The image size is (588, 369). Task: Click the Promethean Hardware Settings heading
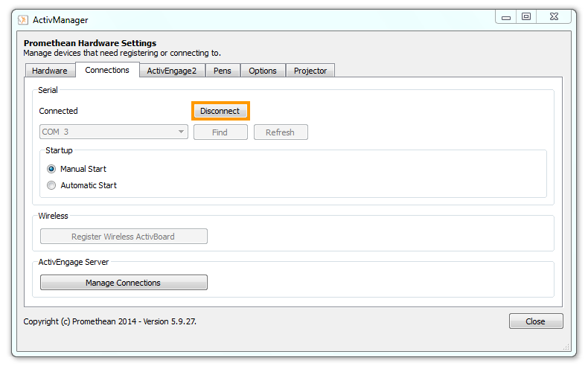pyautogui.click(x=90, y=43)
